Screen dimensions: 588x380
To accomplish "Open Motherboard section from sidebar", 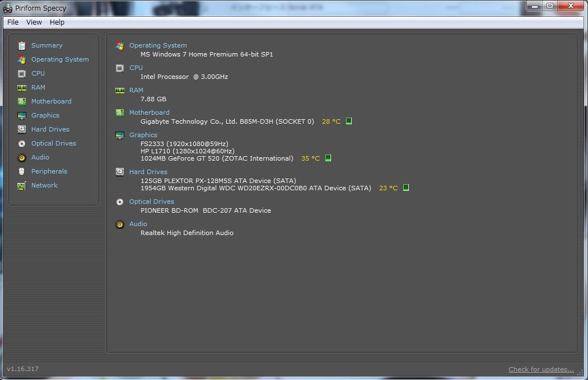I will coord(52,101).
